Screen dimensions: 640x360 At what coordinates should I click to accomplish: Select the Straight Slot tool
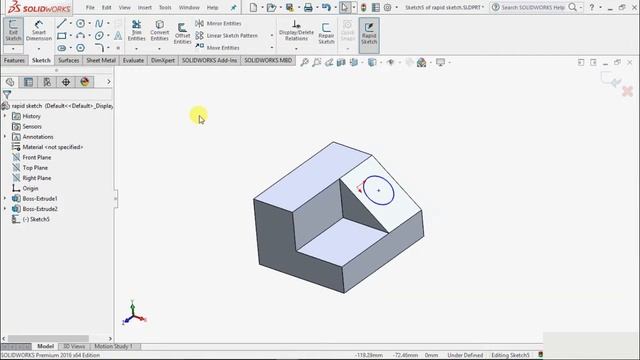coord(62,48)
